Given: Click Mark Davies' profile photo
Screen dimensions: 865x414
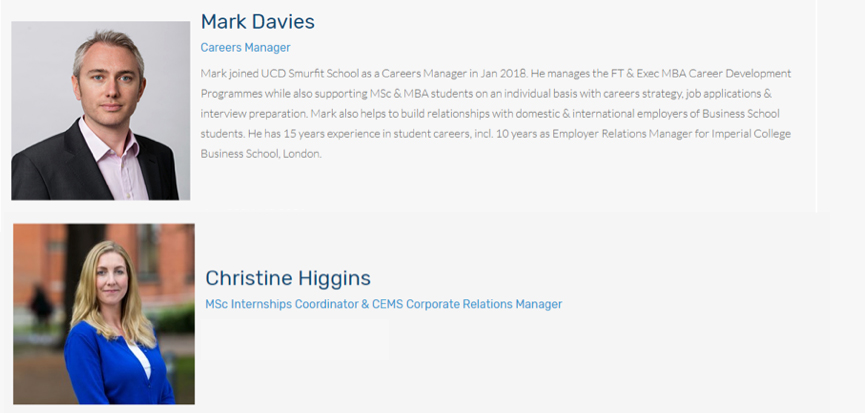Looking at the screenshot, I should (100, 110).
